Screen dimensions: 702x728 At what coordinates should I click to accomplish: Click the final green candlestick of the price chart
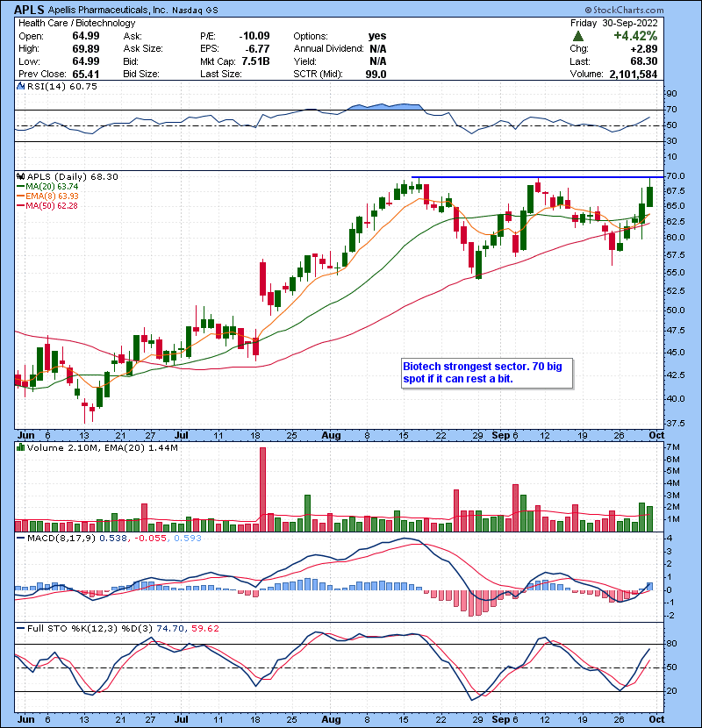(x=649, y=196)
